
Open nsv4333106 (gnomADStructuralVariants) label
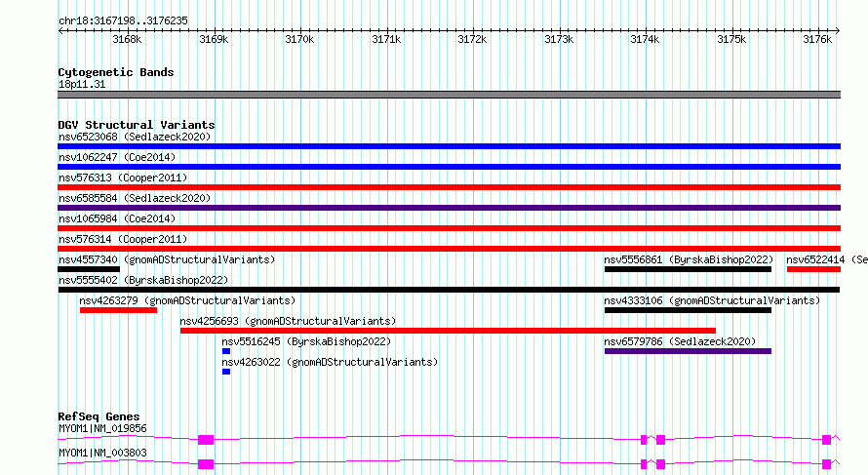[712, 300]
